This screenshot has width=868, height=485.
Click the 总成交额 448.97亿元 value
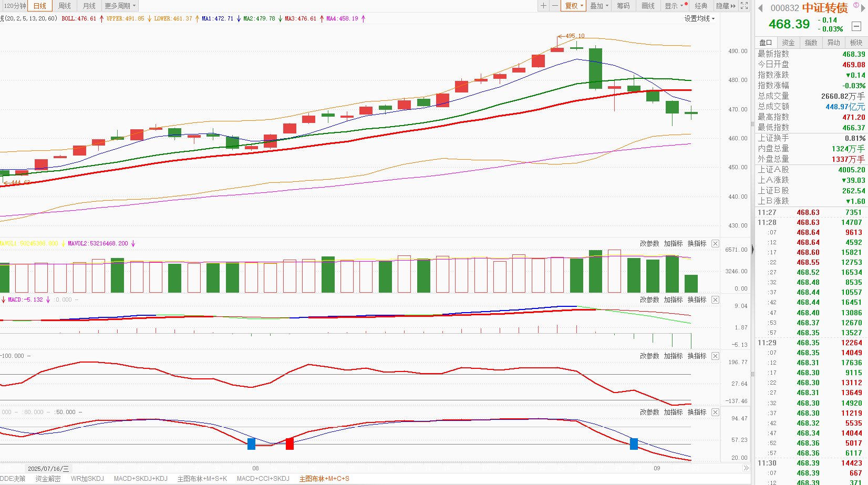click(x=845, y=107)
